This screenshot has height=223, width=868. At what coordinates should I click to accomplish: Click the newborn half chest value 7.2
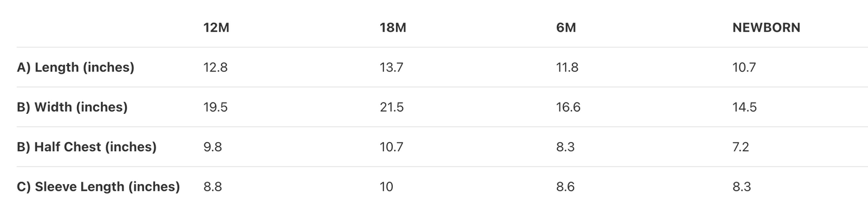[741, 147]
